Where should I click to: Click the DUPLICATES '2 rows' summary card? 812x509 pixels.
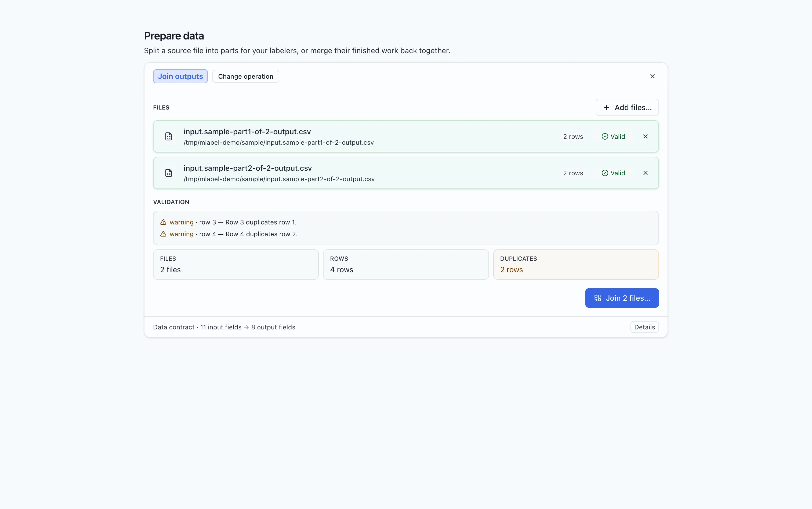576,265
